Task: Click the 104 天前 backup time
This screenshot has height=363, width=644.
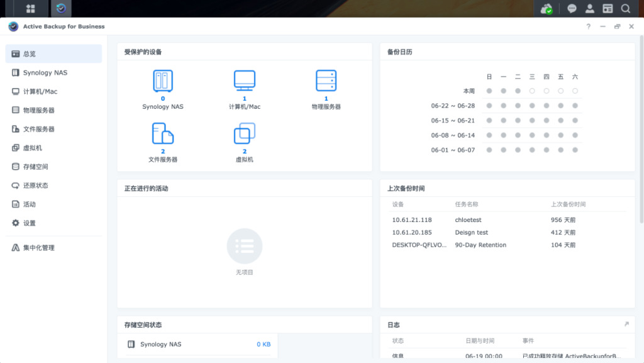Action: [563, 245]
